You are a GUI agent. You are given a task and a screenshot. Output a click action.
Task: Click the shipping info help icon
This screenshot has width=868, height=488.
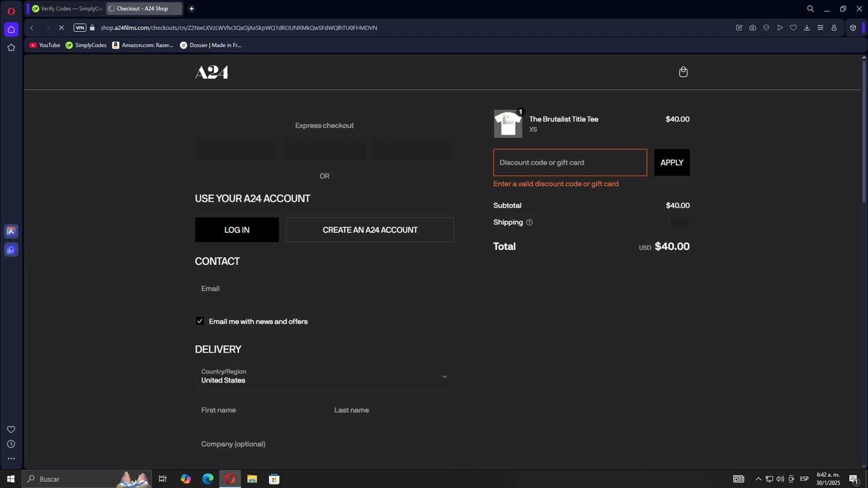pyautogui.click(x=529, y=223)
